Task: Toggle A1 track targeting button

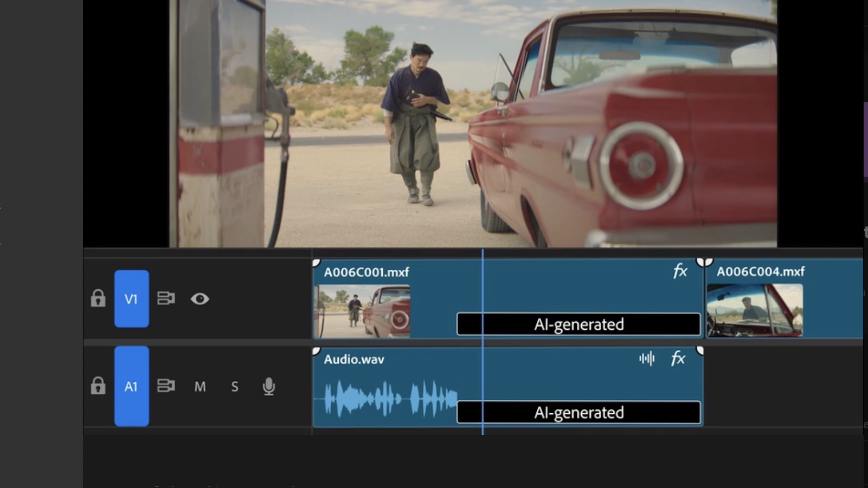Action: [131, 386]
